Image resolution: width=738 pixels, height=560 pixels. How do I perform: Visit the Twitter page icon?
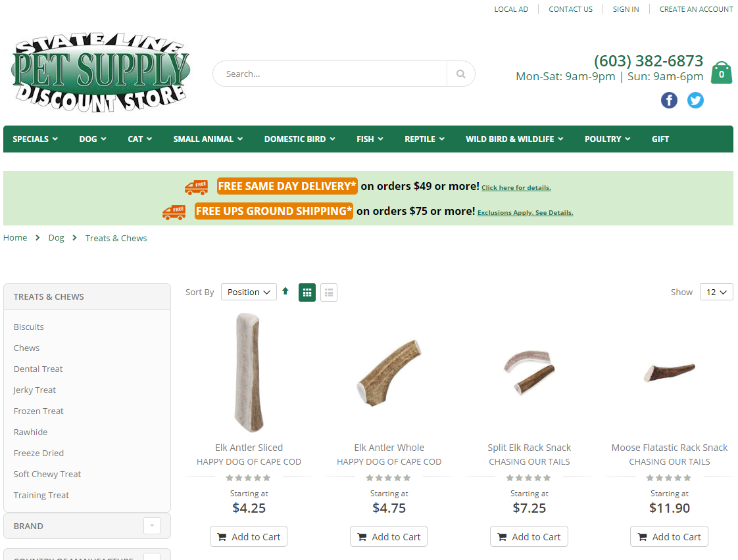pyautogui.click(x=695, y=100)
